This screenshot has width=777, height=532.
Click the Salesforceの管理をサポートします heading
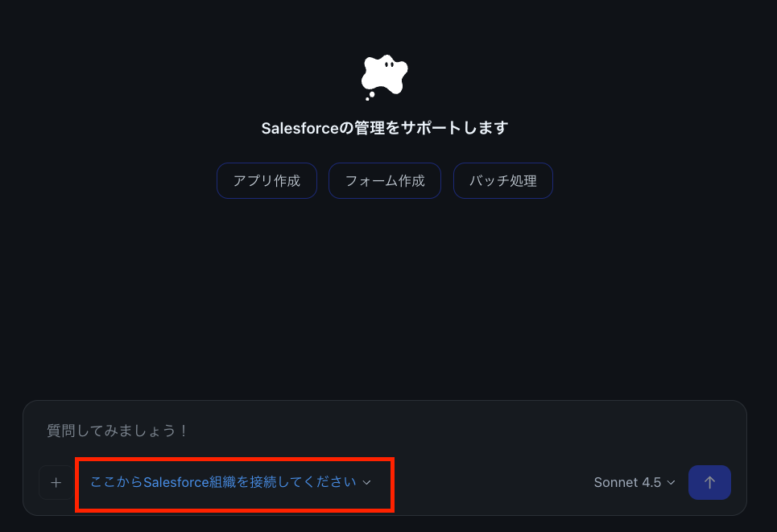click(385, 128)
